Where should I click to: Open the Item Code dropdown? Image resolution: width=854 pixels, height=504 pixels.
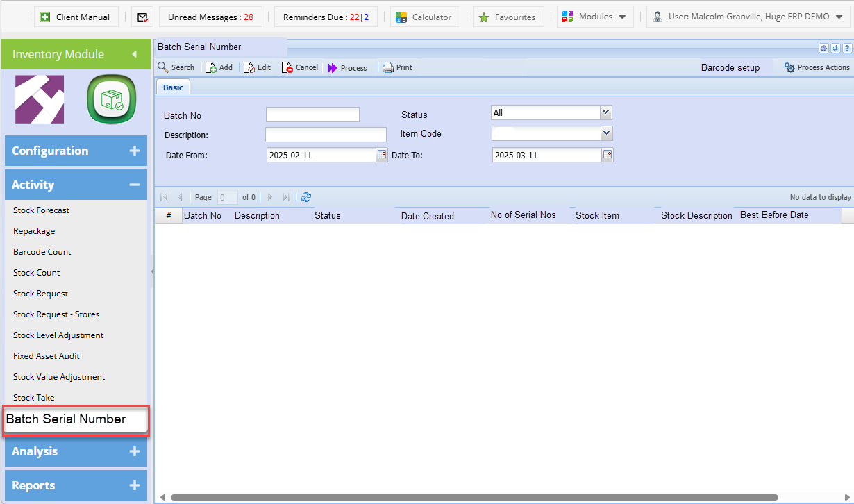(607, 133)
